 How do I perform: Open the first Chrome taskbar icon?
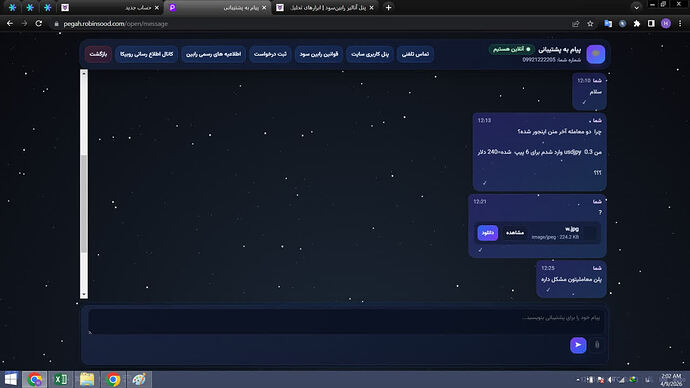click(x=35, y=379)
